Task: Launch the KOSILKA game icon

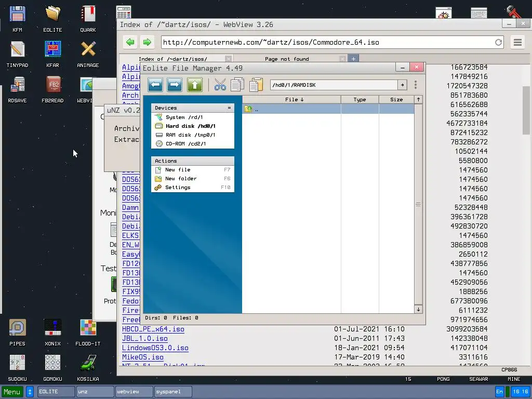Action: [x=88, y=367]
